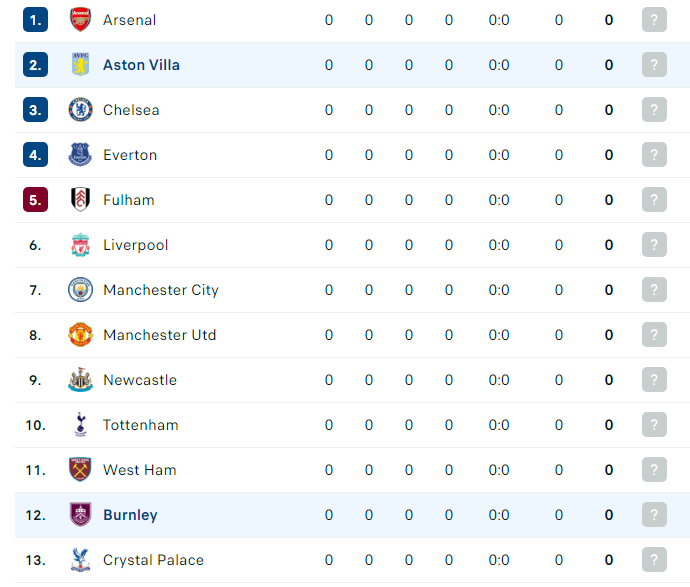
Task: Open the Burnley team name link
Action: click(130, 515)
